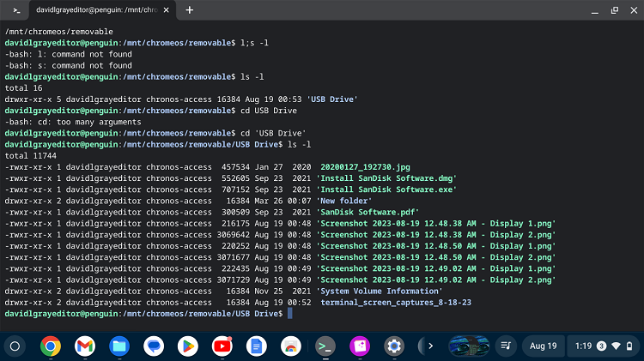Image resolution: width=644 pixels, height=361 pixels.
Task: Open the ChromeOS launcher button
Action: tap(15, 346)
